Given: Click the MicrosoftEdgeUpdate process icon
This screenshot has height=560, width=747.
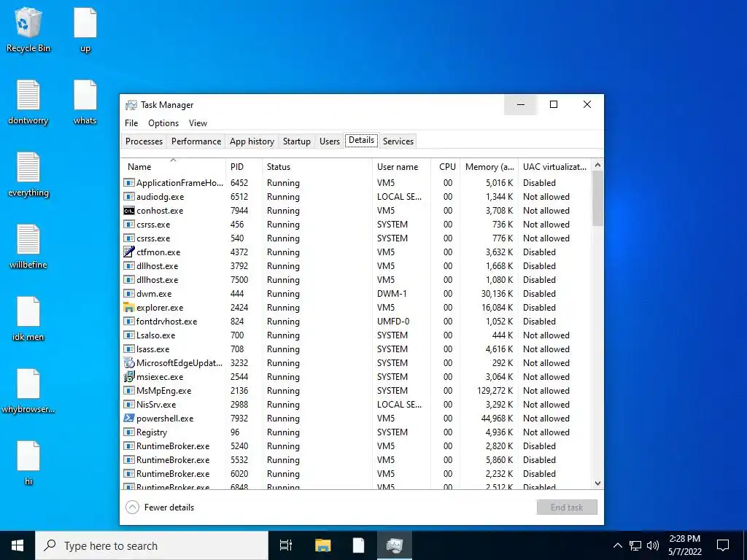Looking at the screenshot, I should [128, 363].
